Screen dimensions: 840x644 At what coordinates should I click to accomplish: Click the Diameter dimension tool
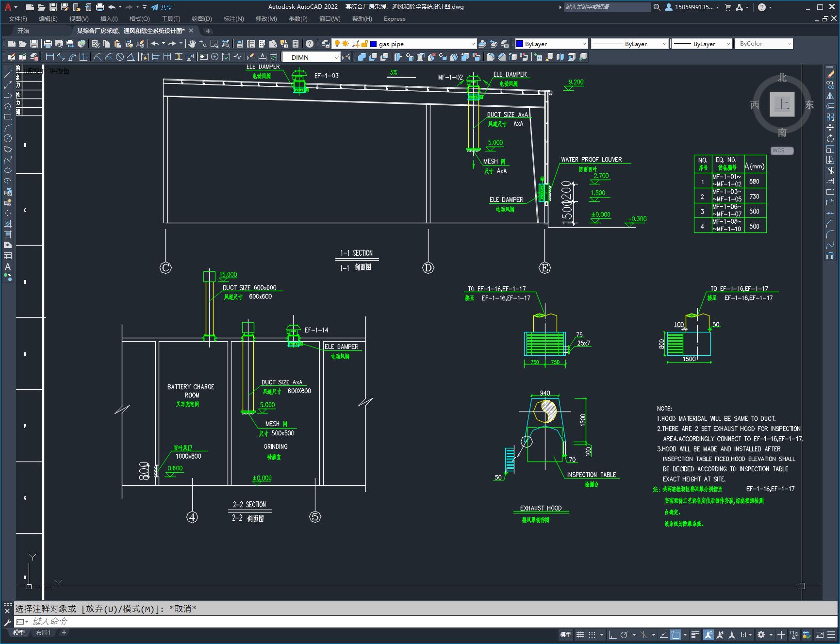coord(119,57)
